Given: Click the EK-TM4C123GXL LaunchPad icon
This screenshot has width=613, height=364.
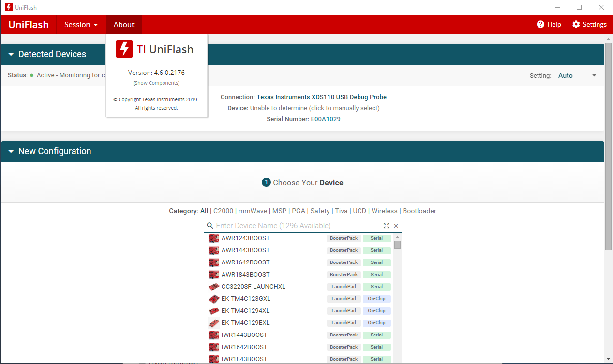Looking at the screenshot, I should point(214,299).
